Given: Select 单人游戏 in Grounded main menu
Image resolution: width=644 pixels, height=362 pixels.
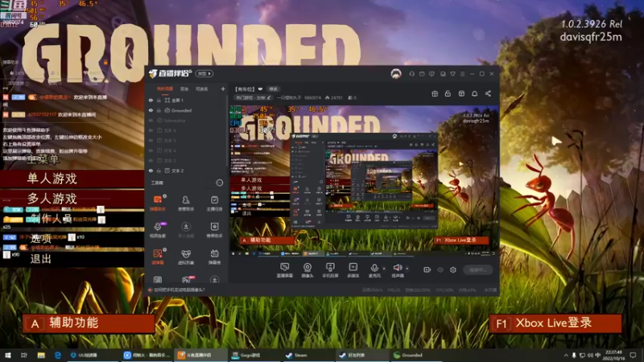Looking at the screenshot, I should click(x=52, y=179).
